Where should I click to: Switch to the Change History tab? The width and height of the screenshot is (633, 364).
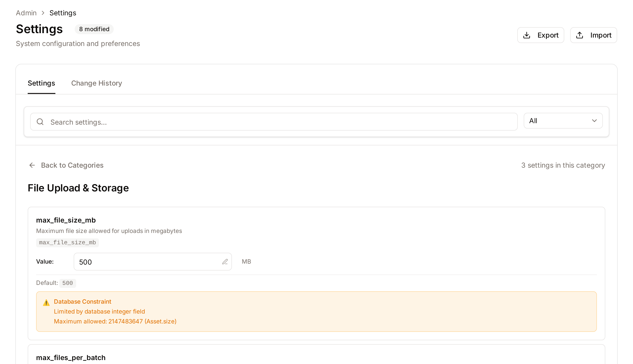pos(96,83)
